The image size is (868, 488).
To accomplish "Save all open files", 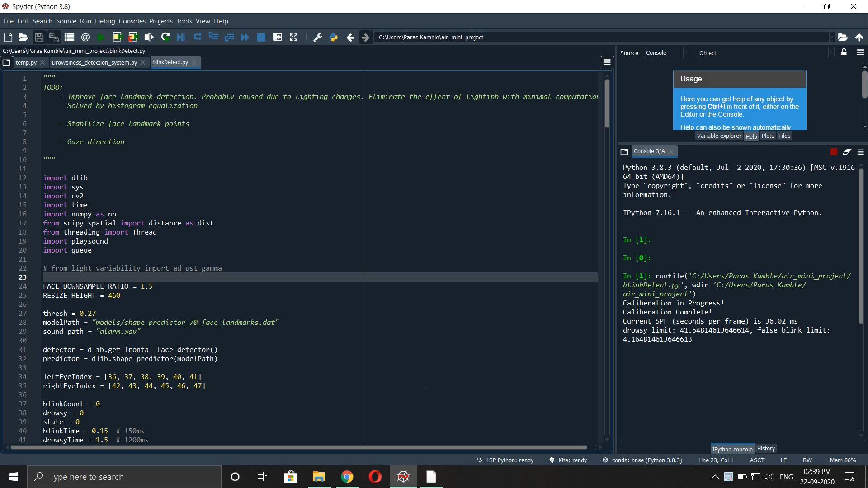I will point(54,37).
